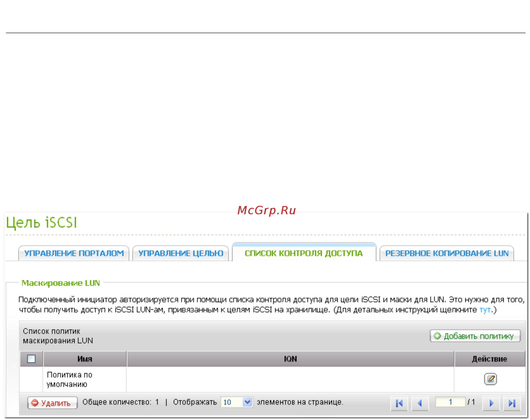530x420 pixels.
Task: Click the Действие column header
Action: pos(490,359)
